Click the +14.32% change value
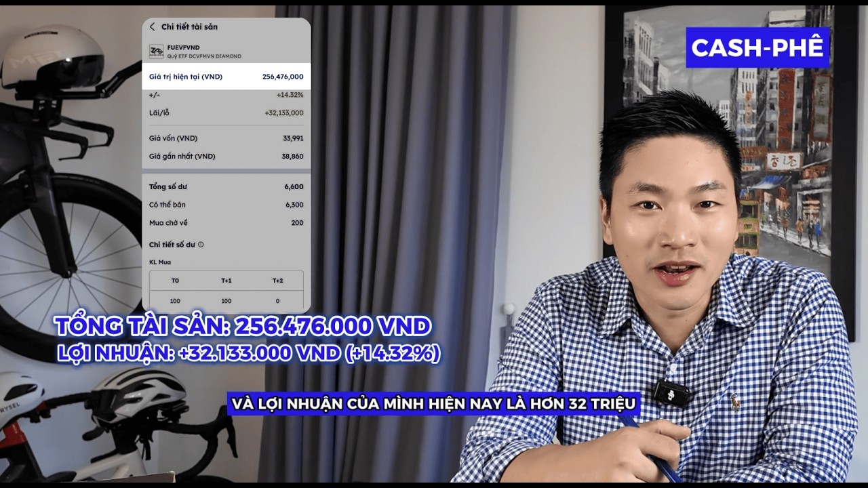Screen dimensions: 868x488 point(290,95)
